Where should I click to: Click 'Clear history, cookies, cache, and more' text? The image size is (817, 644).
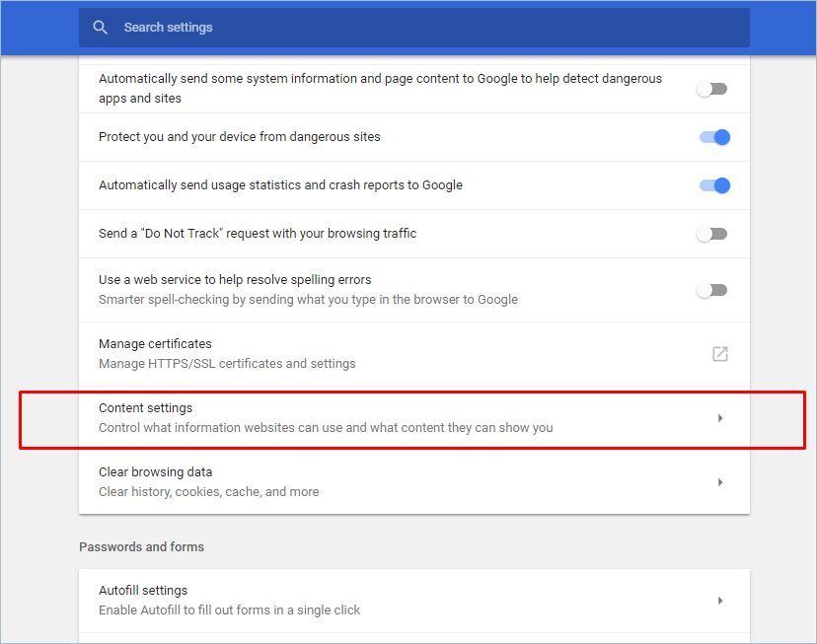[x=208, y=492]
